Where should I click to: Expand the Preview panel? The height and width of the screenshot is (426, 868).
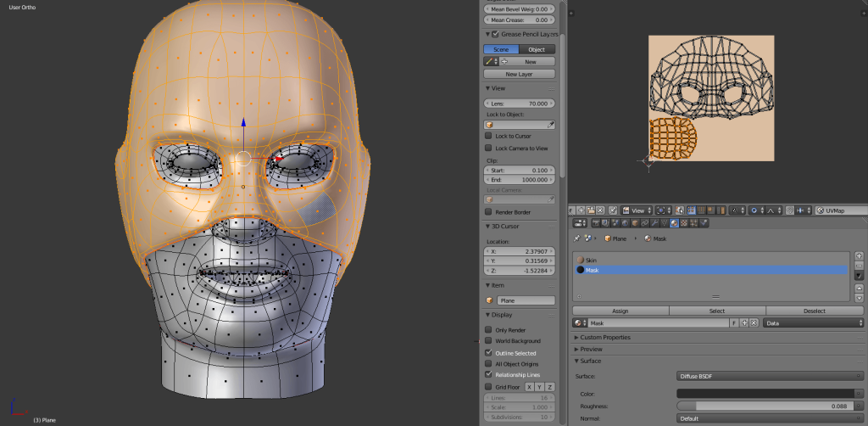coord(590,349)
